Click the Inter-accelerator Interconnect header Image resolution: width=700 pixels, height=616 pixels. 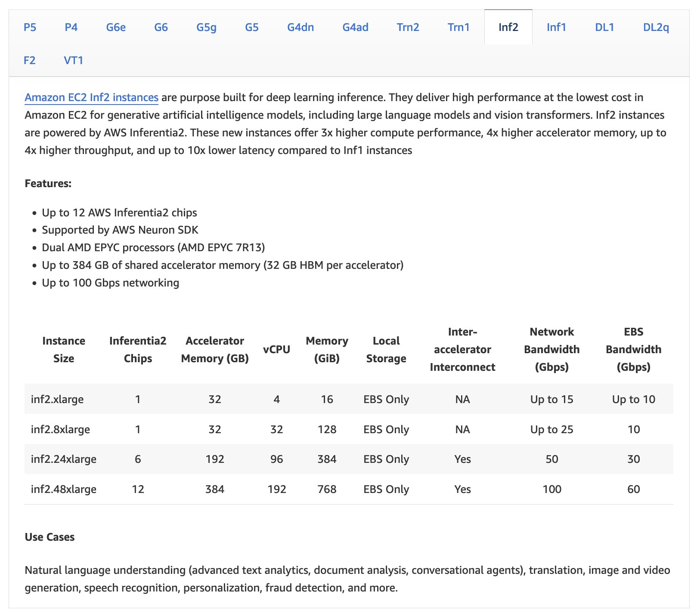coord(462,349)
